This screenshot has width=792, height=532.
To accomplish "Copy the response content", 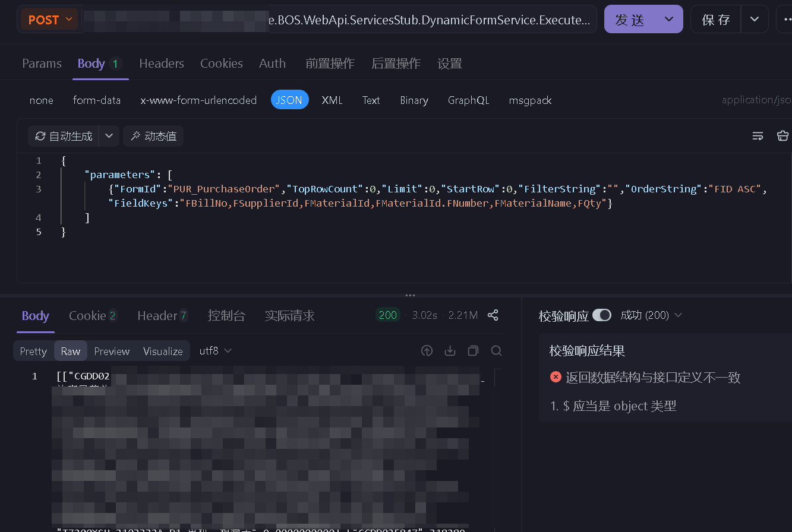I will pyautogui.click(x=473, y=351).
